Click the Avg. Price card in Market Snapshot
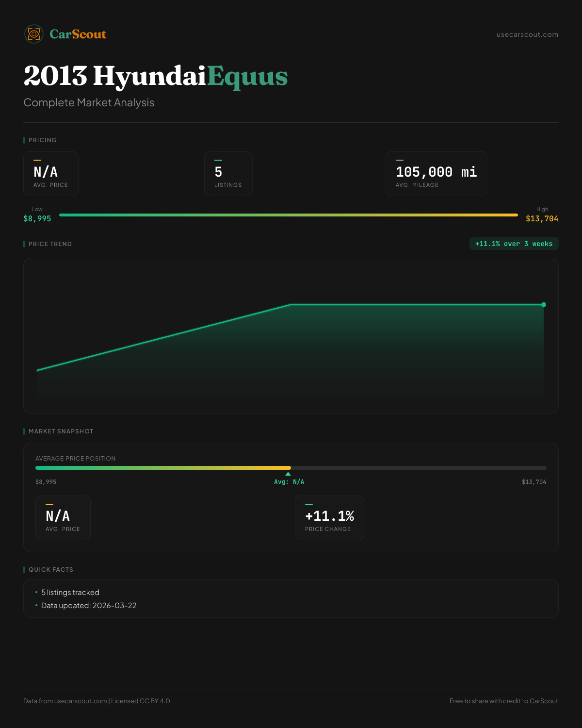 click(x=63, y=518)
